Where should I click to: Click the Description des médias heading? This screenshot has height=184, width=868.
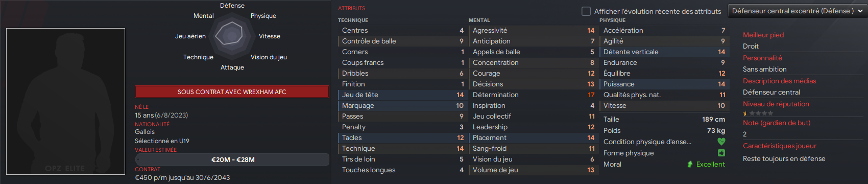pyautogui.click(x=779, y=81)
